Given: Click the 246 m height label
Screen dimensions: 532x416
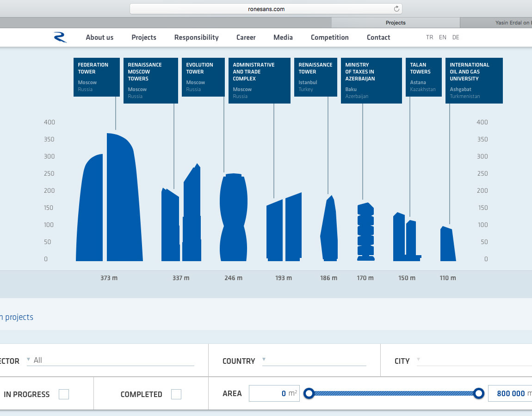Looking at the screenshot, I should pyautogui.click(x=234, y=278).
